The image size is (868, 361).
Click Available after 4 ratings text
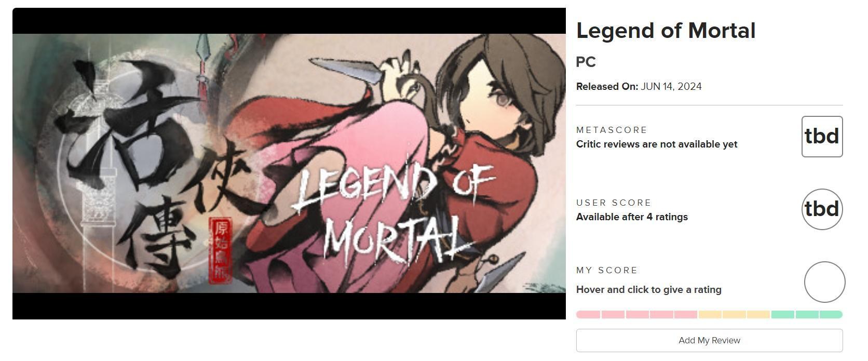tap(632, 217)
